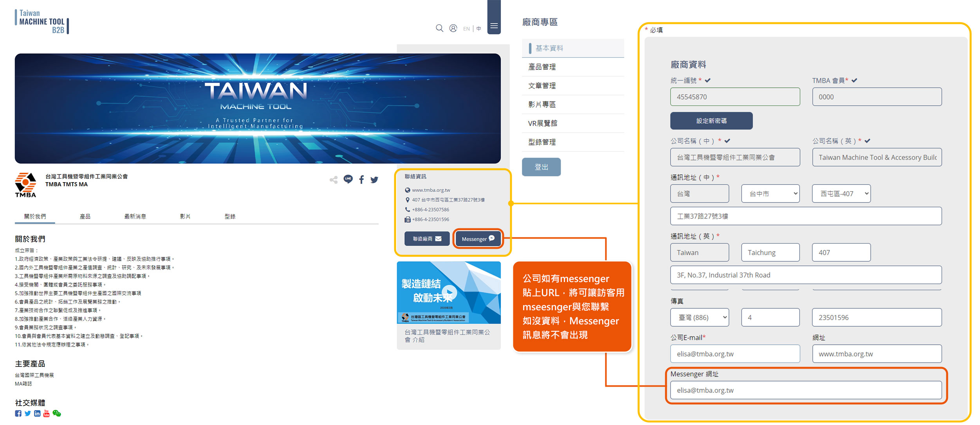
Task: Open LinkedIn icon under 社交媒體
Action: [37, 413]
